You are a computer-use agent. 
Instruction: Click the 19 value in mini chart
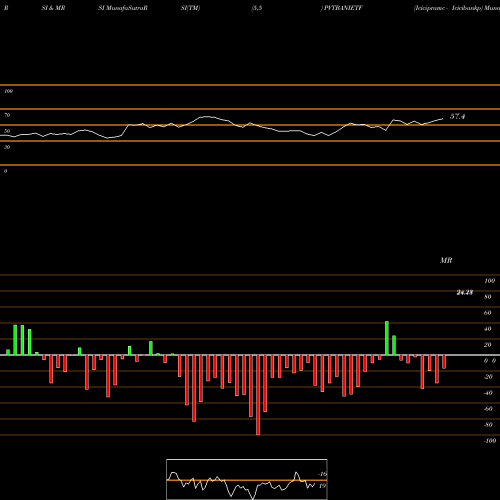coord(322,486)
